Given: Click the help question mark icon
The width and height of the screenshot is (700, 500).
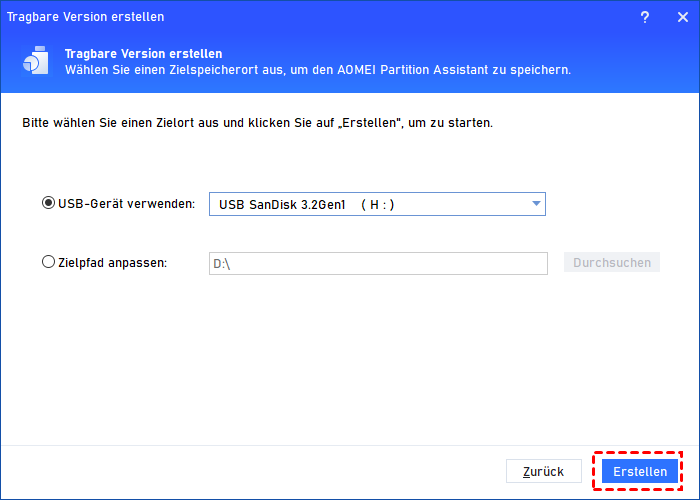Looking at the screenshot, I should coord(644,17).
